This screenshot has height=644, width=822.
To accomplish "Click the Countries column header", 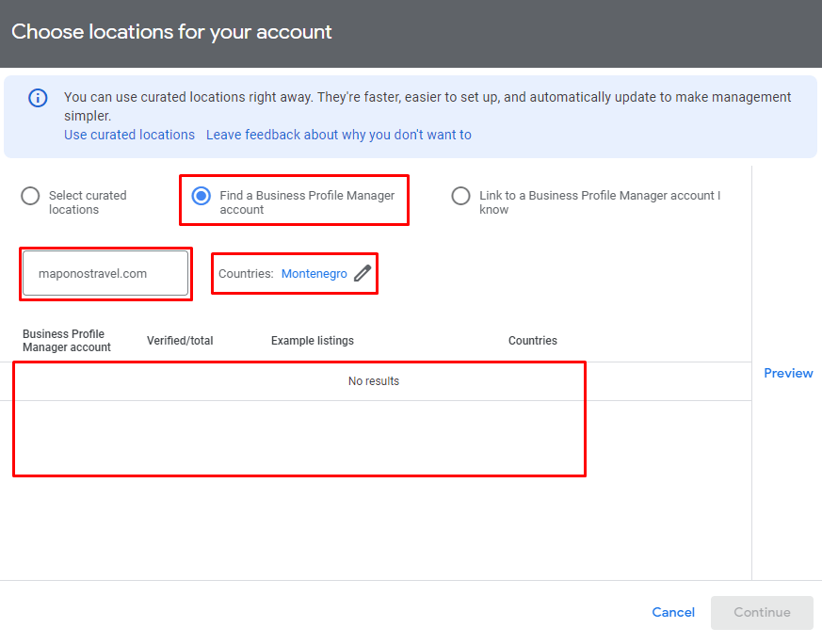I will [533, 341].
